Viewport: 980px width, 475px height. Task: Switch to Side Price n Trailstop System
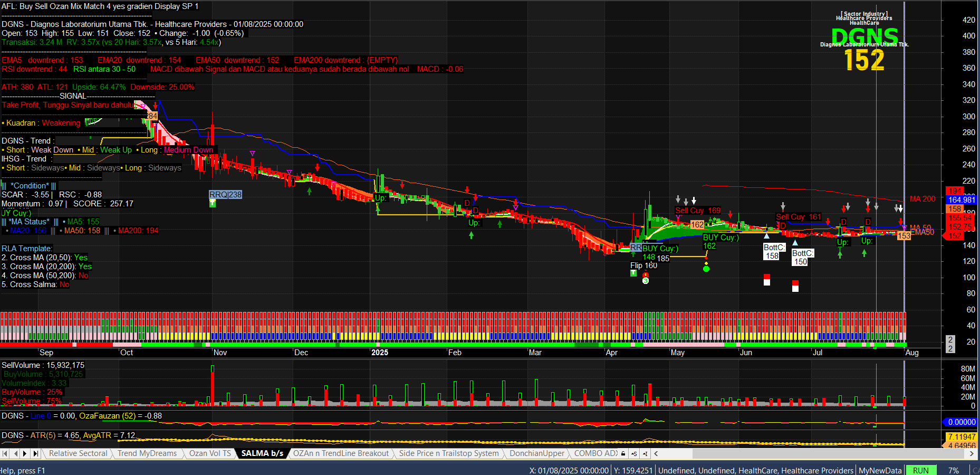(449, 453)
